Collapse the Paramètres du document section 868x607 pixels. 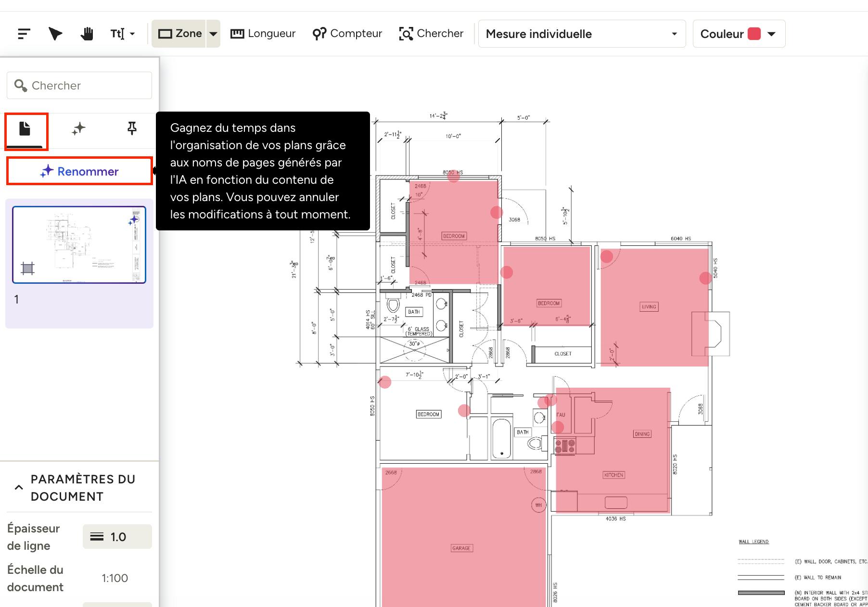19,487
